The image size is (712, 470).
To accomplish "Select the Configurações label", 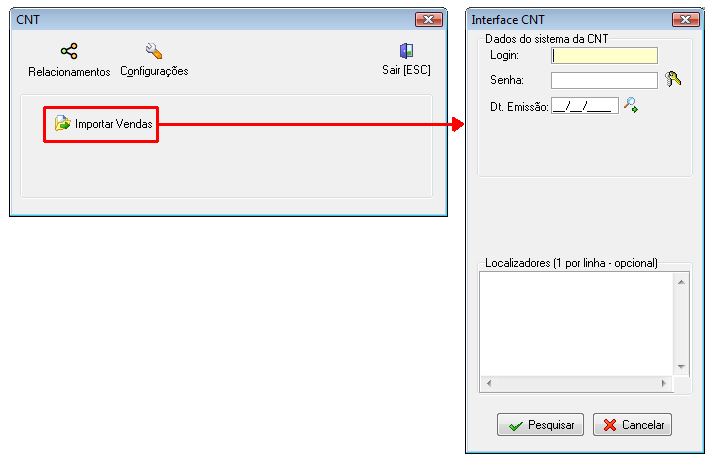I will [154, 71].
